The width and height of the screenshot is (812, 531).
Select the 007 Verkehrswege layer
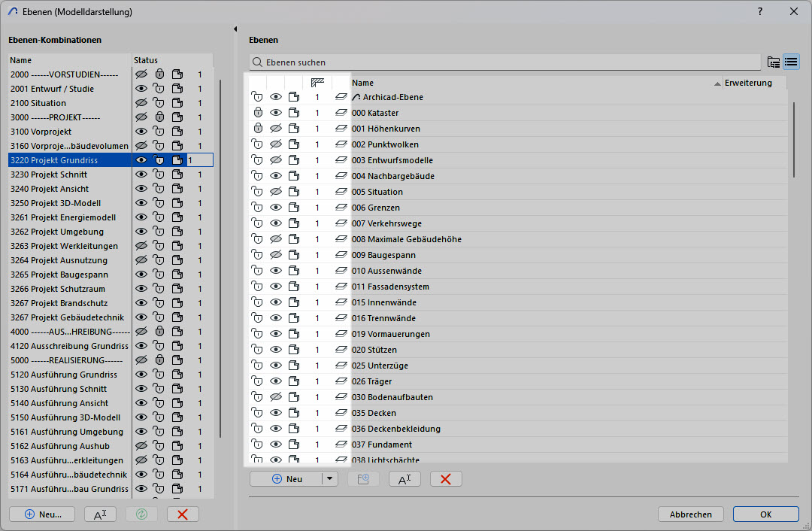tap(387, 223)
